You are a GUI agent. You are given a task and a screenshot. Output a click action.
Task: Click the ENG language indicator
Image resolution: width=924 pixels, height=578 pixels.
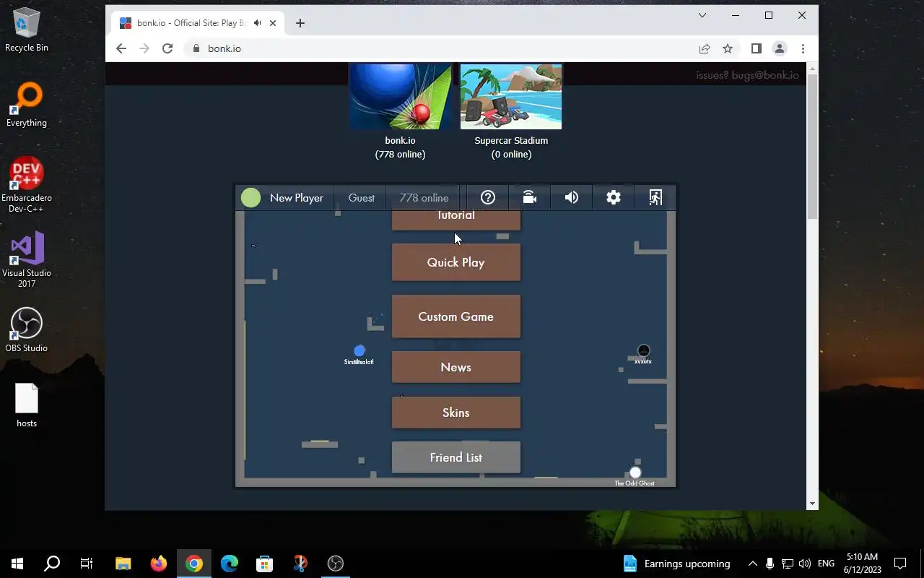(827, 564)
